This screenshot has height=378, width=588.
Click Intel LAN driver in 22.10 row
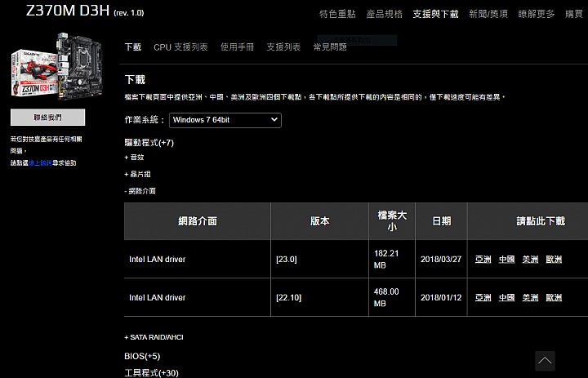(x=158, y=298)
